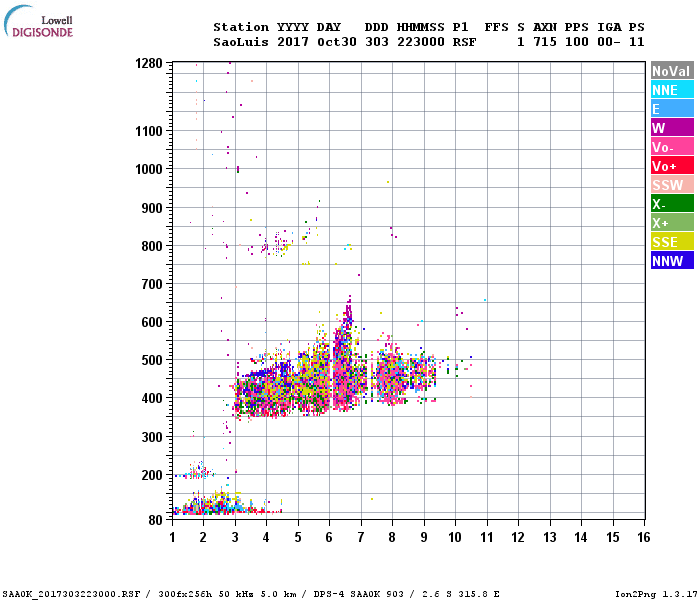The image size is (700, 600).
Task: Click the station name SaoLuis
Action: (241, 42)
